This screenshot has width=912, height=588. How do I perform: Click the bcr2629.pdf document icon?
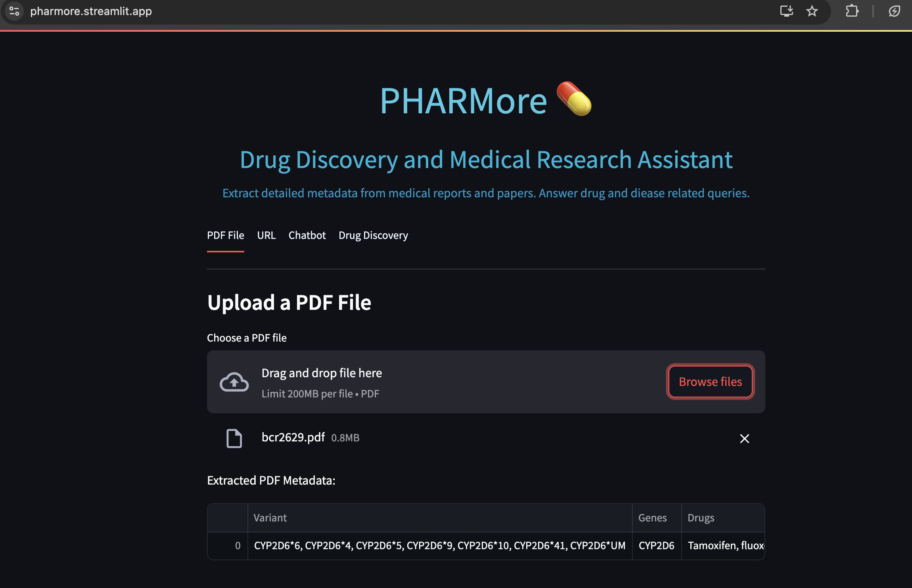tap(234, 438)
